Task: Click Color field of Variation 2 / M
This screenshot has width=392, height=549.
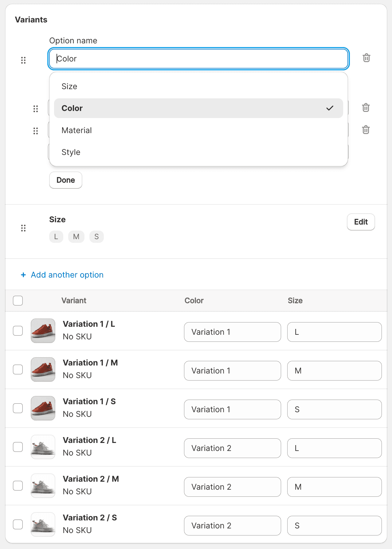Action: click(232, 487)
